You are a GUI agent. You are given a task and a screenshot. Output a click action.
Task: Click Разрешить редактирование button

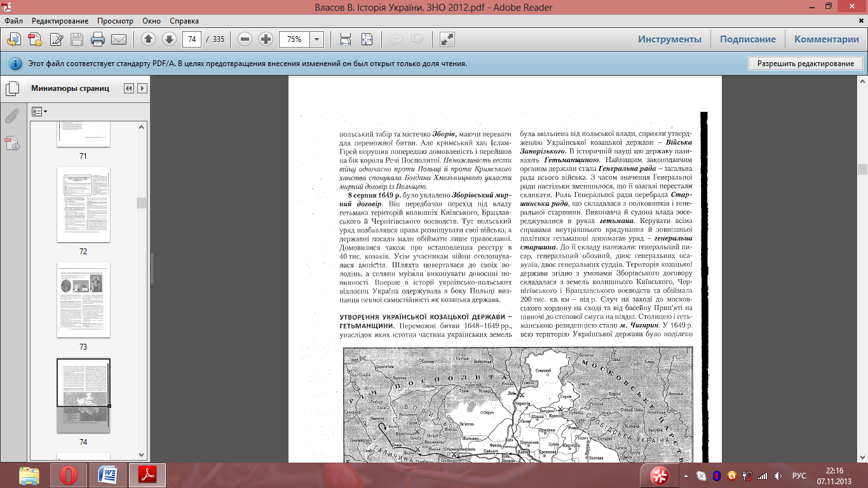pyautogui.click(x=806, y=64)
